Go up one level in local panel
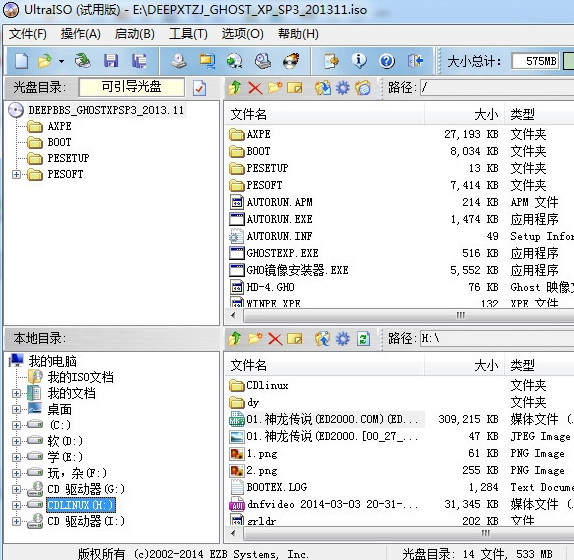 (235, 339)
